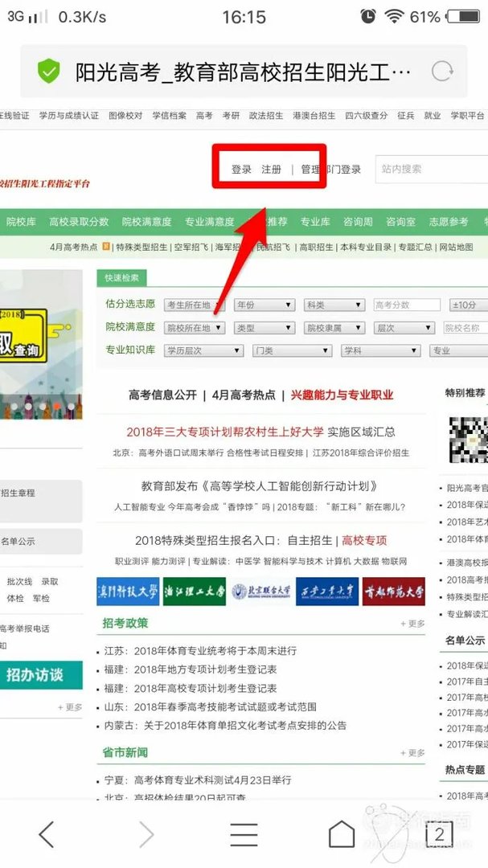Open the 学科 dropdown
The image size is (488, 868).
tap(381, 351)
